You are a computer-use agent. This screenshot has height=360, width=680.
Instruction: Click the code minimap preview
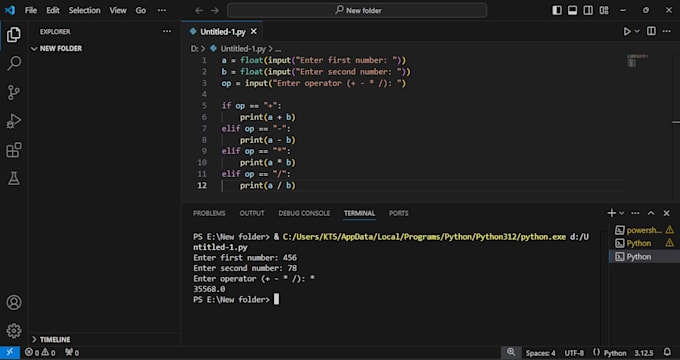tap(636, 61)
